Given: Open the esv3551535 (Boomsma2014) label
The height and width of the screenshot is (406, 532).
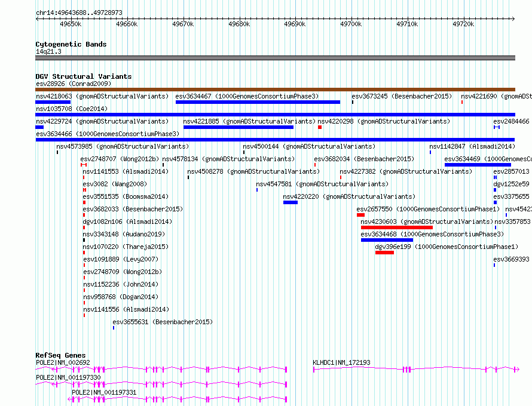Looking at the screenshot, I should click(126, 196).
